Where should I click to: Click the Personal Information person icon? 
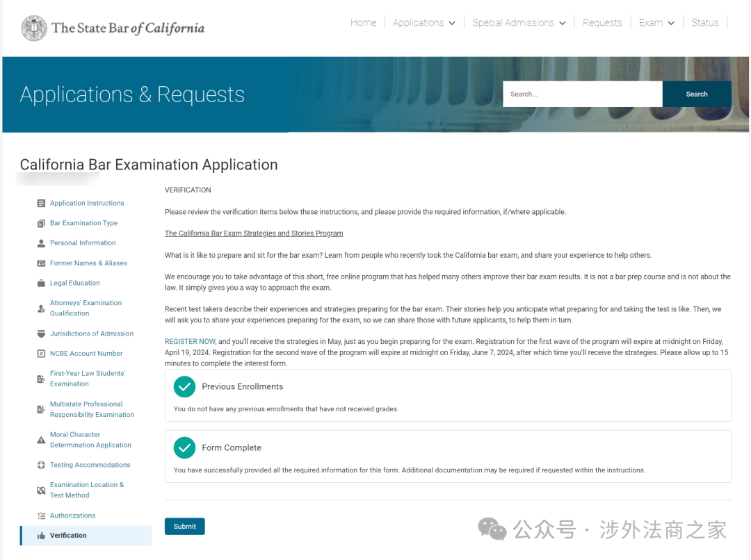click(x=41, y=243)
